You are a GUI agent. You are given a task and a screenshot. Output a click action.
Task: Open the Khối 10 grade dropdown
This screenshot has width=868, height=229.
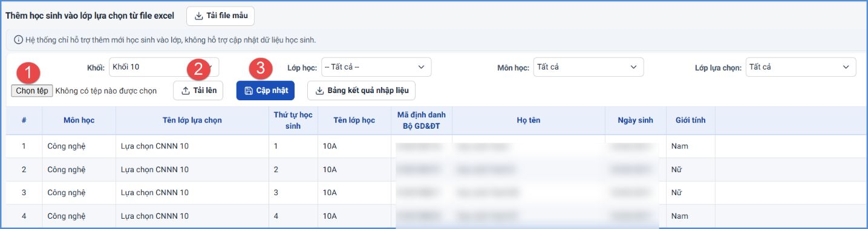[164, 67]
